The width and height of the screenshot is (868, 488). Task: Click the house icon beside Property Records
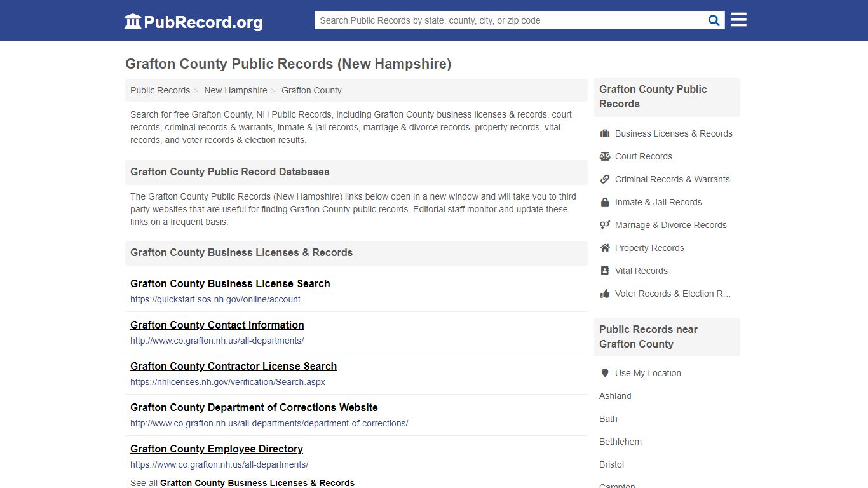point(605,248)
